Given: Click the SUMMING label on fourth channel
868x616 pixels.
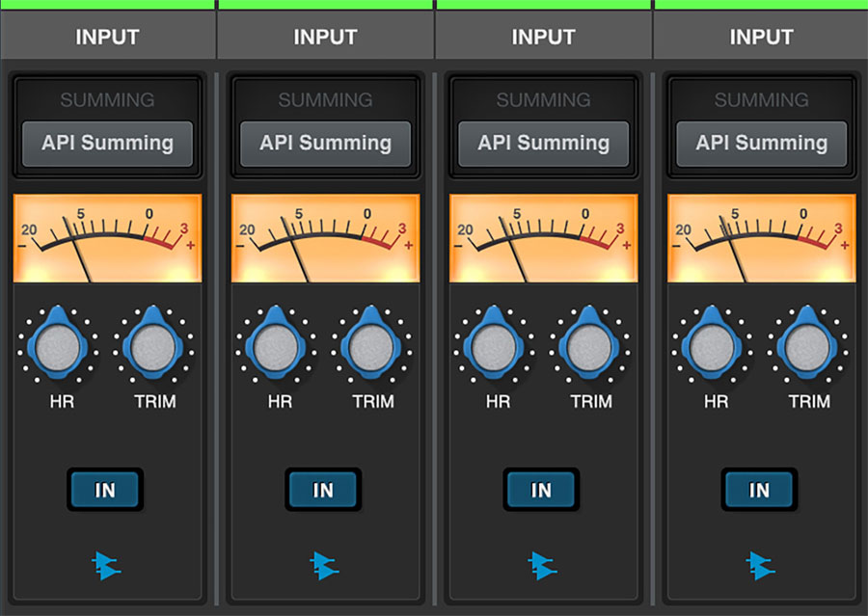Looking at the screenshot, I should 762,99.
